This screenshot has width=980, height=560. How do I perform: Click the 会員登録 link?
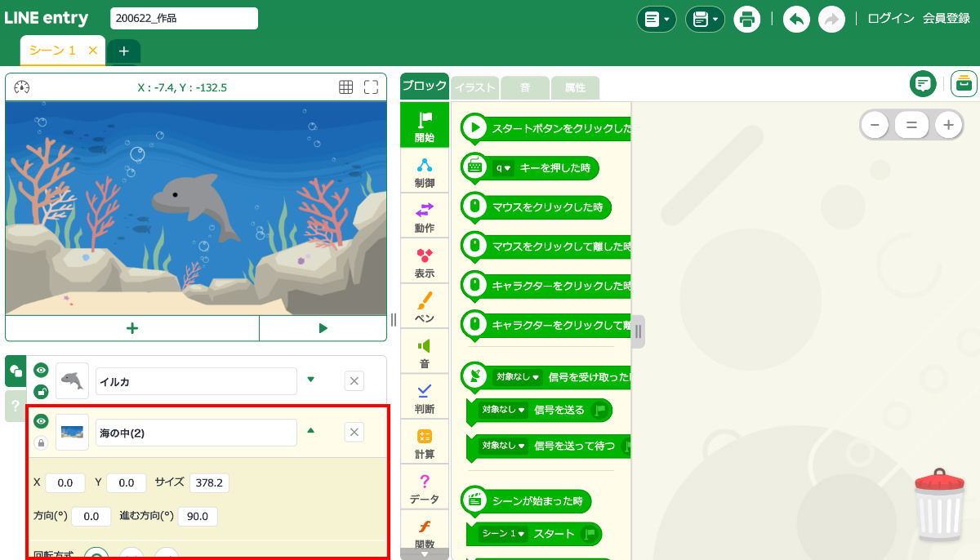(947, 19)
